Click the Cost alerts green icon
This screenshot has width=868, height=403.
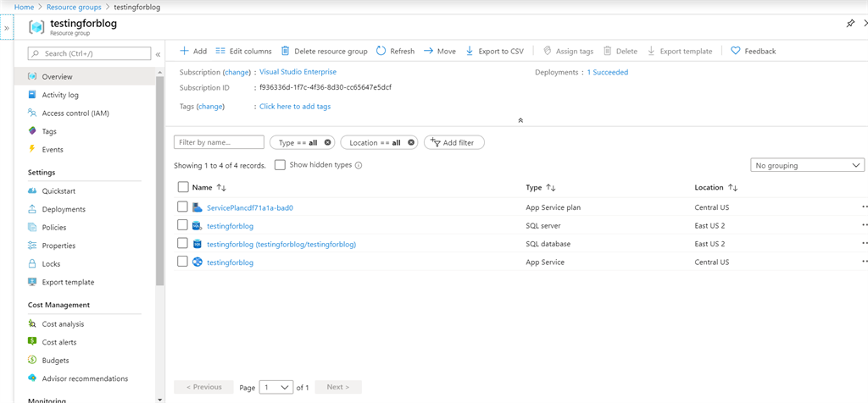coord(32,342)
